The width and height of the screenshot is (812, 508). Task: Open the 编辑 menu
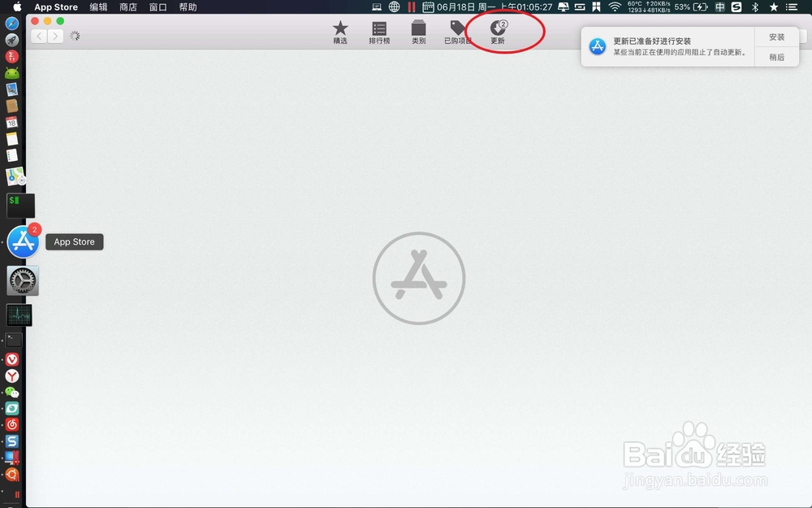coord(98,7)
